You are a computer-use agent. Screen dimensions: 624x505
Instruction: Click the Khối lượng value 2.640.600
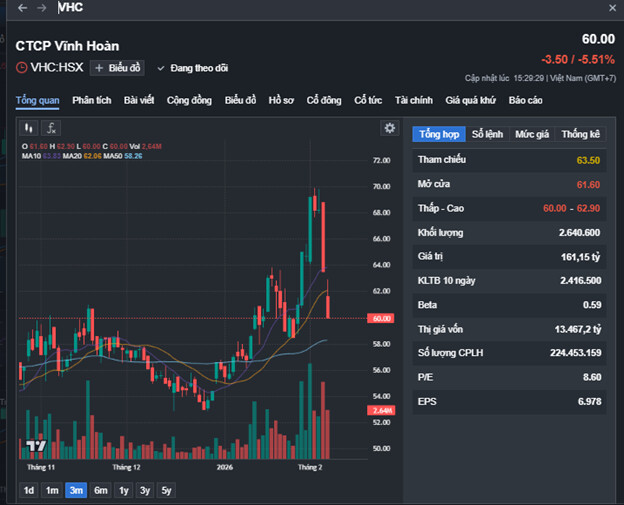[579, 233]
